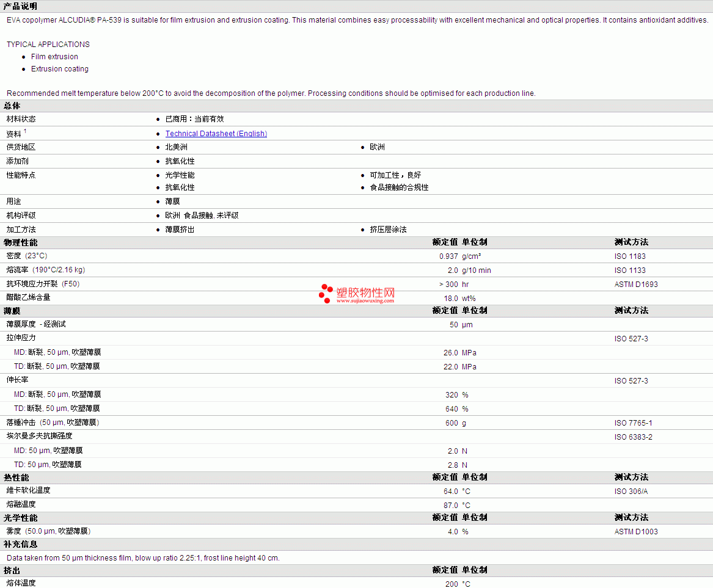Click the 320 % elongation value
This screenshot has width=713, height=588.
457,395
